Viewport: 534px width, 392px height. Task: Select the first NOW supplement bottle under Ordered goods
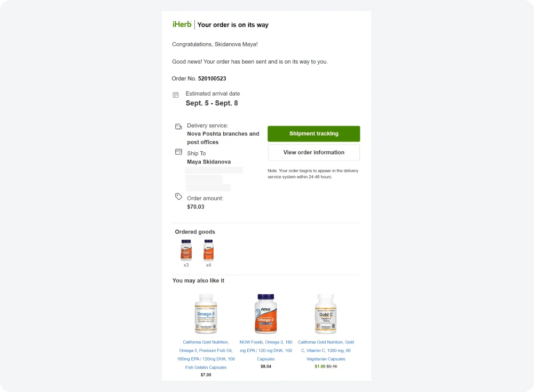pyautogui.click(x=186, y=249)
